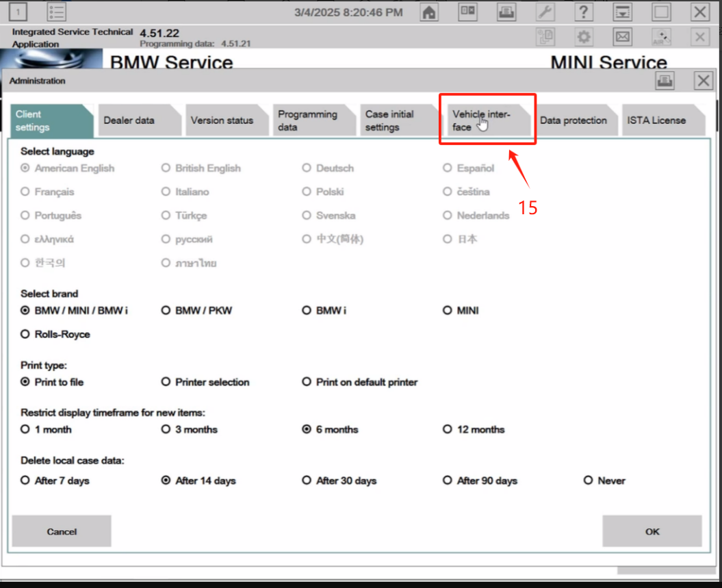The width and height of the screenshot is (722, 588).
Task: Click the Cancel button
Action: 62,532
